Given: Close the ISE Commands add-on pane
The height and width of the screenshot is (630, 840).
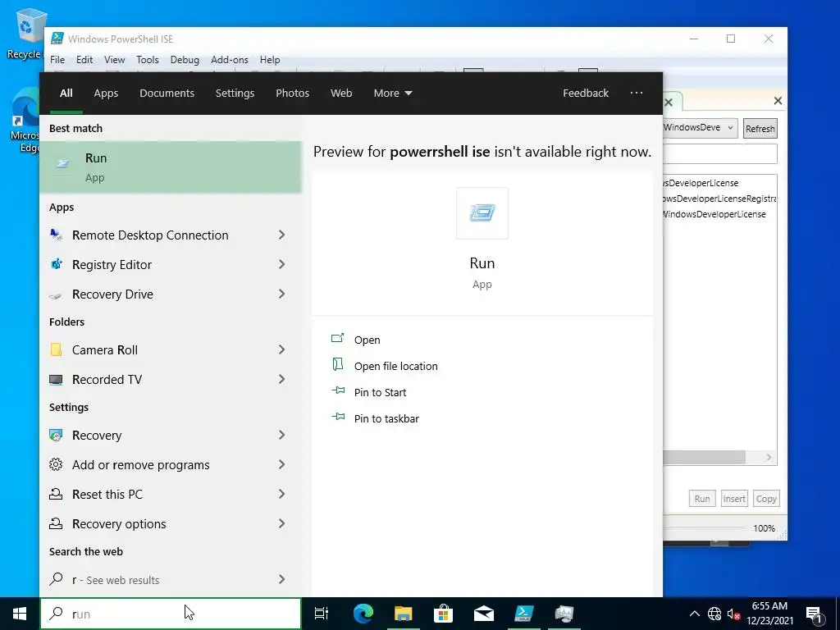Looking at the screenshot, I should (x=778, y=100).
